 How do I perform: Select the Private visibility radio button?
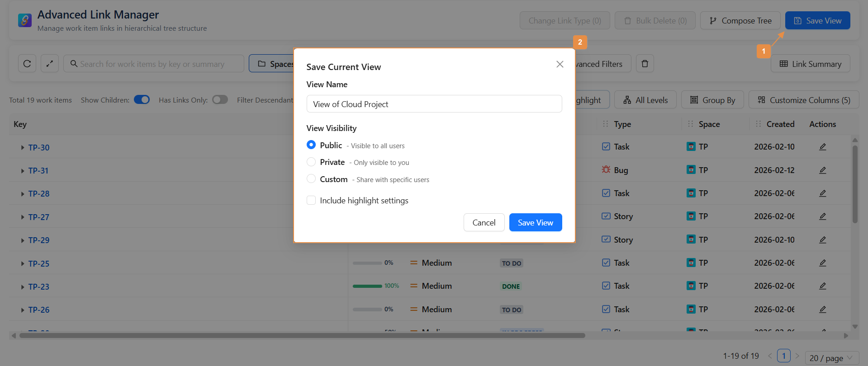coord(311,162)
